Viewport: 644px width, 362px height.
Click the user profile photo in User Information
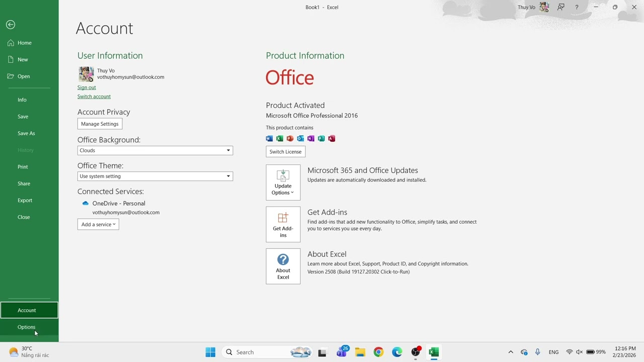click(86, 74)
